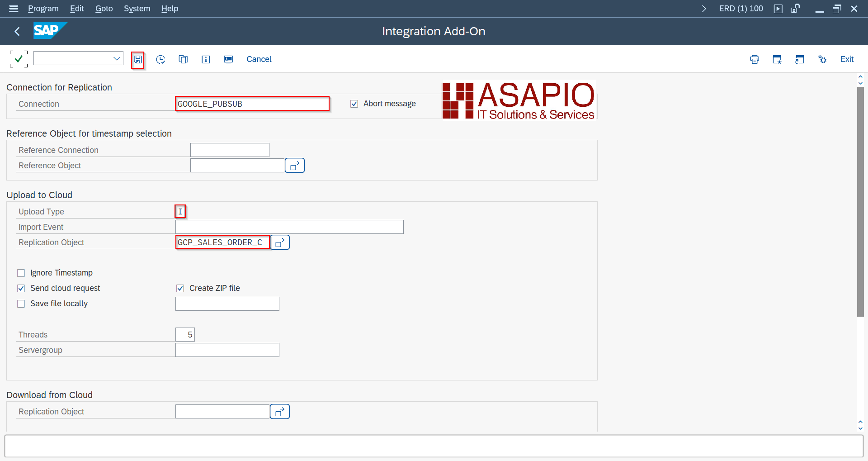
Task: Click the Reference Connection input field
Action: [230, 150]
